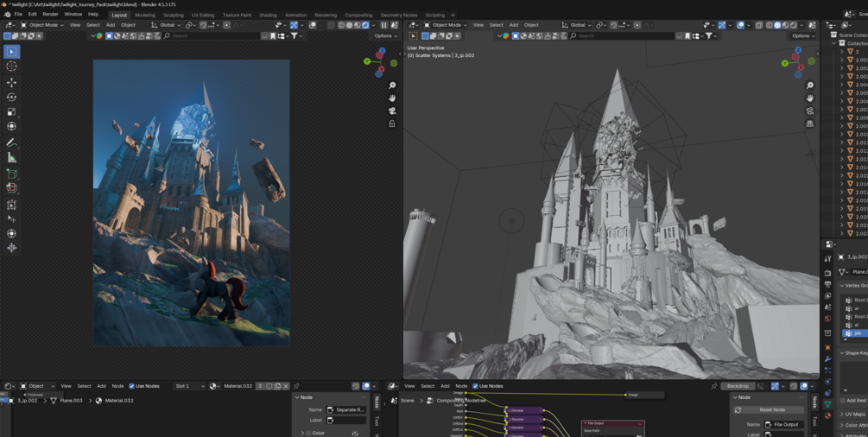Open Slot 1 material slot dropdown
Image resolution: width=868 pixels, height=437 pixels.
click(189, 386)
